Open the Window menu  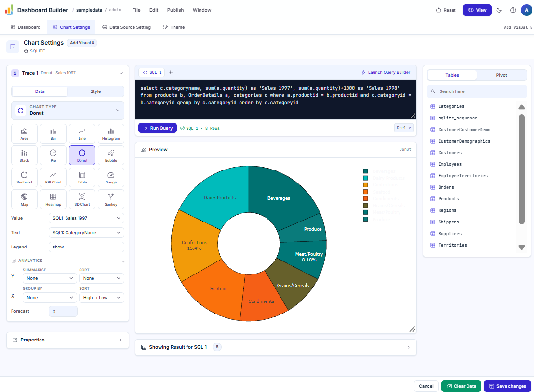point(202,10)
